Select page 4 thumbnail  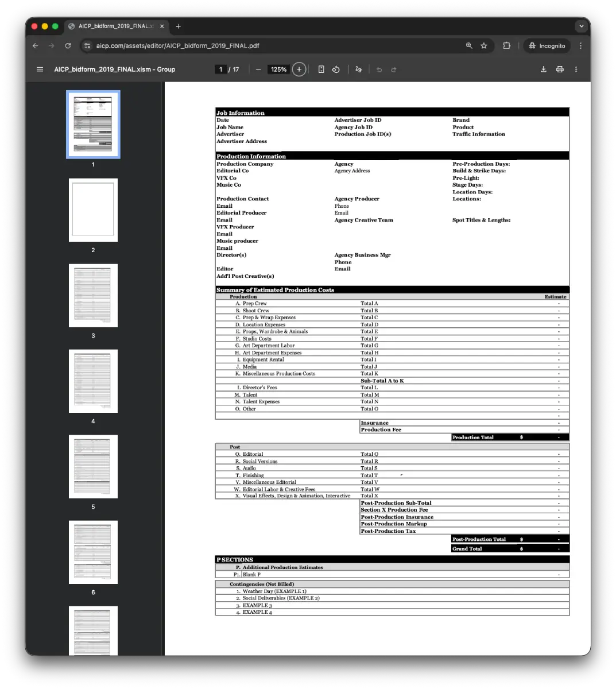[x=93, y=381]
